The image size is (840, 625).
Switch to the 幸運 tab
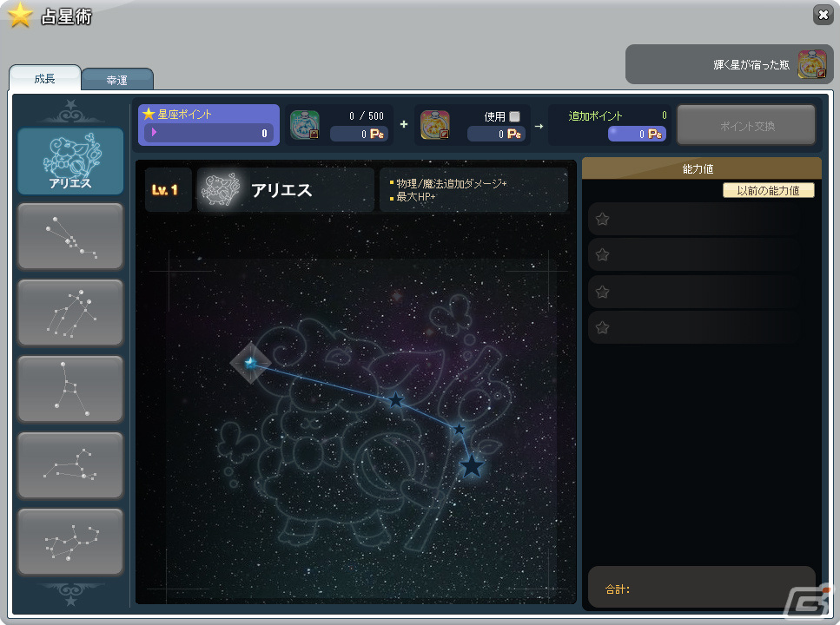(x=116, y=80)
